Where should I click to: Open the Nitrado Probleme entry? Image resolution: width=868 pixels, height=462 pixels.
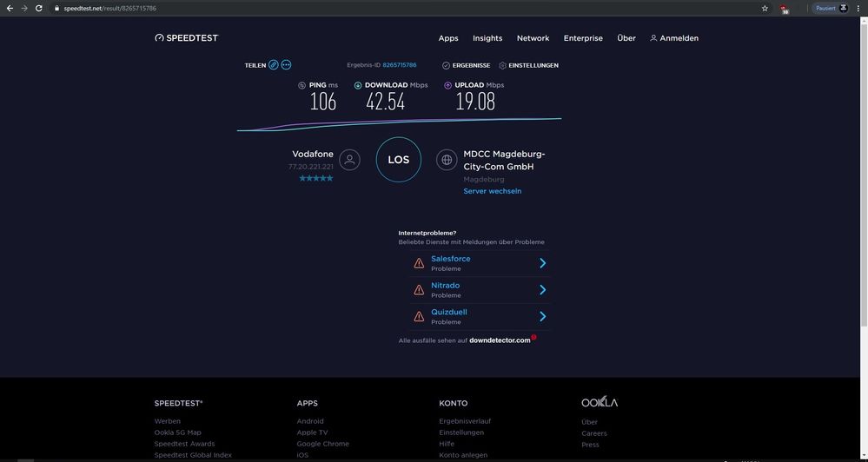pos(480,290)
